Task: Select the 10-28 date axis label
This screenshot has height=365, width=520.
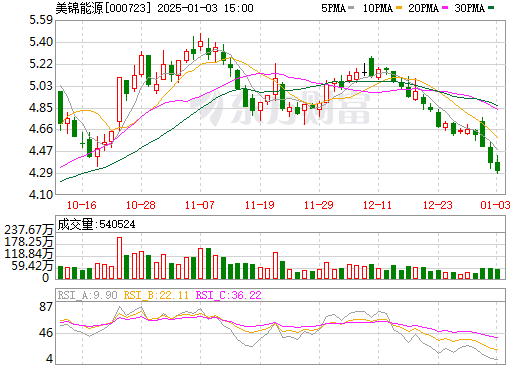Action: tap(141, 205)
